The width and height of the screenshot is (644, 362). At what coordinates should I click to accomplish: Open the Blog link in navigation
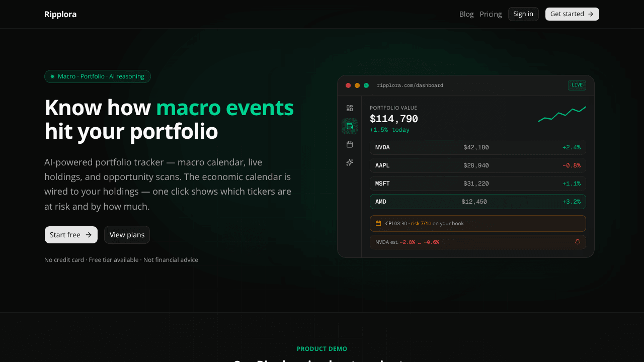pos(466,14)
